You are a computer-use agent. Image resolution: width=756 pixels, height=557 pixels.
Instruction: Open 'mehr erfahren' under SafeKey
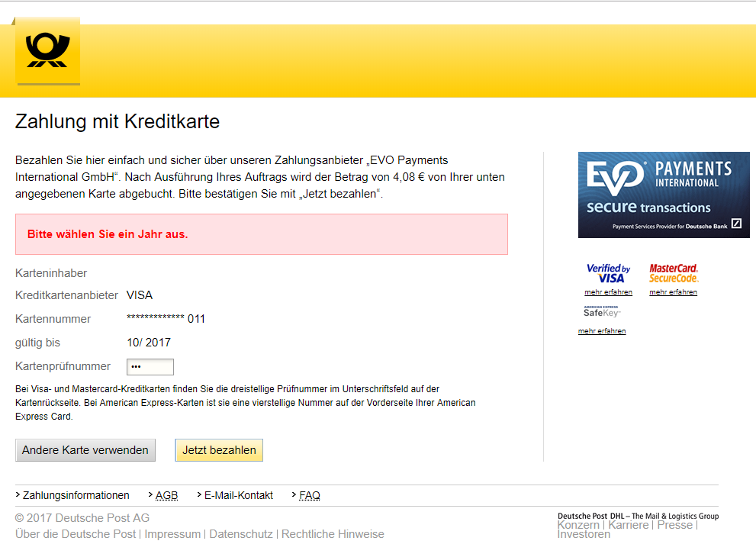[x=602, y=331]
